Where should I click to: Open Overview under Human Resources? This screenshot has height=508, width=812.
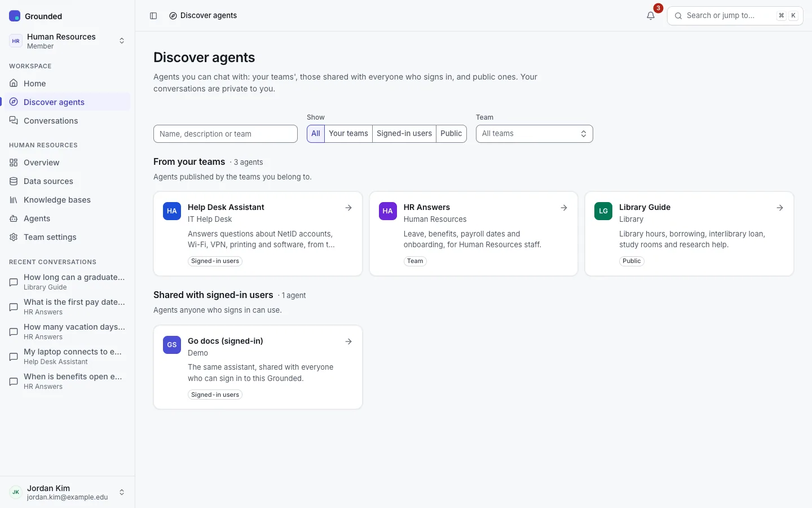pyautogui.click(x=68, y=162)
